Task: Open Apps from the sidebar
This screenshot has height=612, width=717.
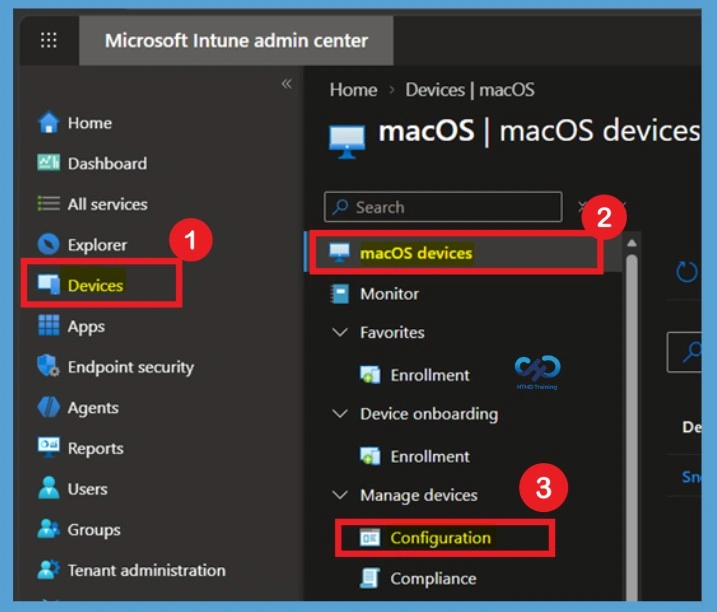Action: [86, 327]
